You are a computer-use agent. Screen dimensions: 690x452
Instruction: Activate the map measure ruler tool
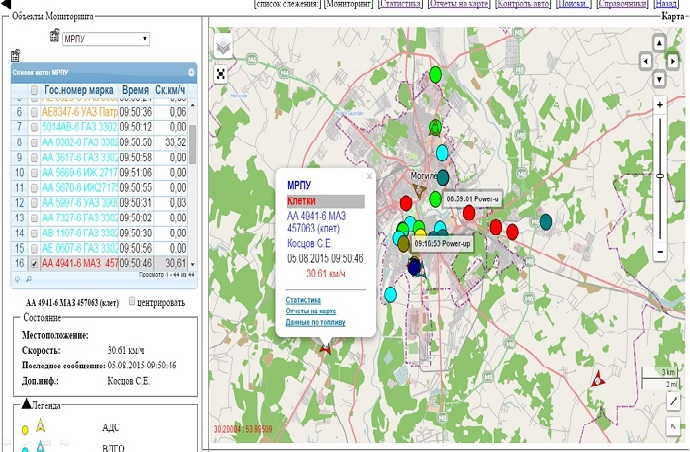673,401
